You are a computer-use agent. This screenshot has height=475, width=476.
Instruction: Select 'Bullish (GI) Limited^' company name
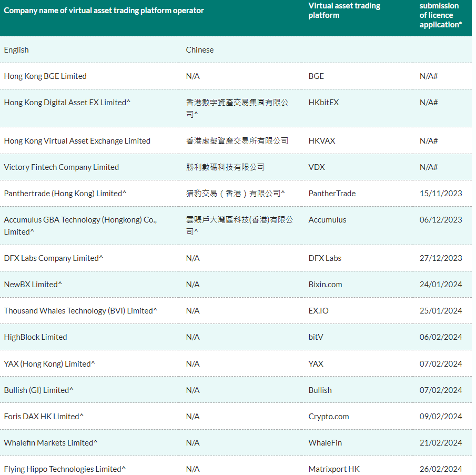point(38,390)
